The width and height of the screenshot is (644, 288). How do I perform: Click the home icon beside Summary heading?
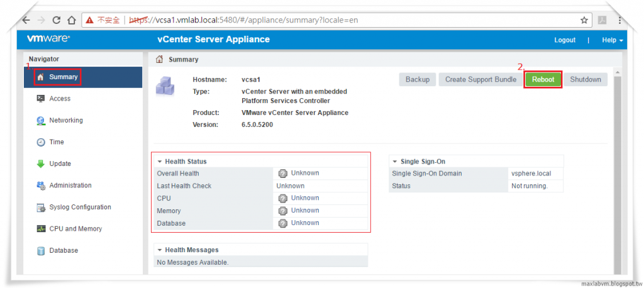[159, 59]
